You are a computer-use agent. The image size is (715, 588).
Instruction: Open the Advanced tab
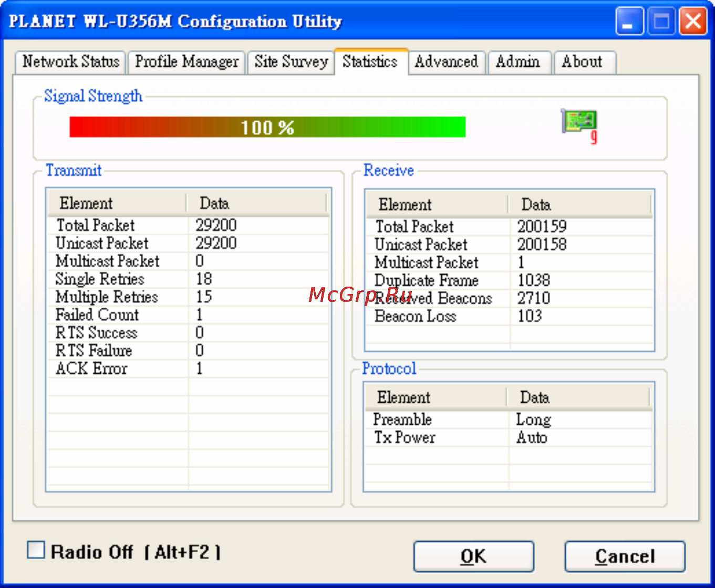point(447,62)
